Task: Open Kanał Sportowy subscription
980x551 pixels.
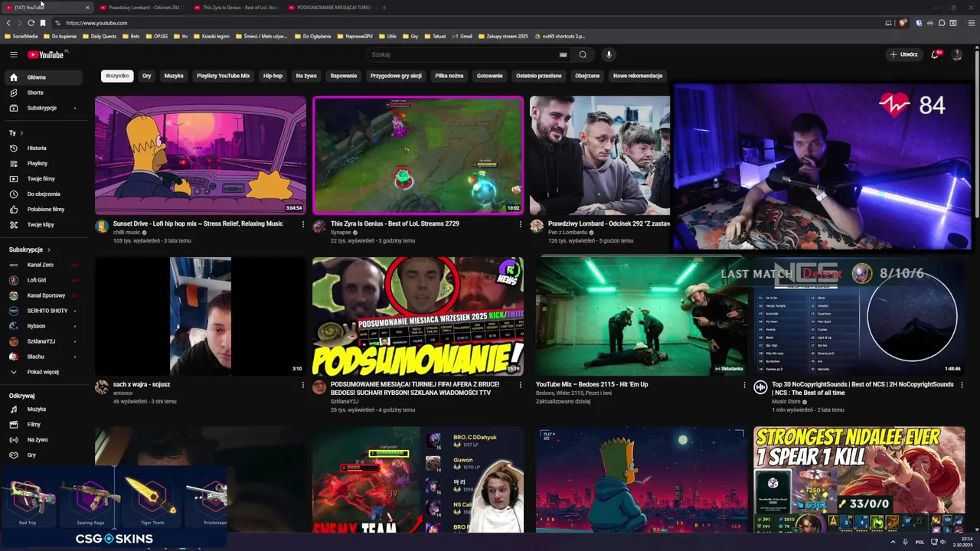Action: [44, 295]
